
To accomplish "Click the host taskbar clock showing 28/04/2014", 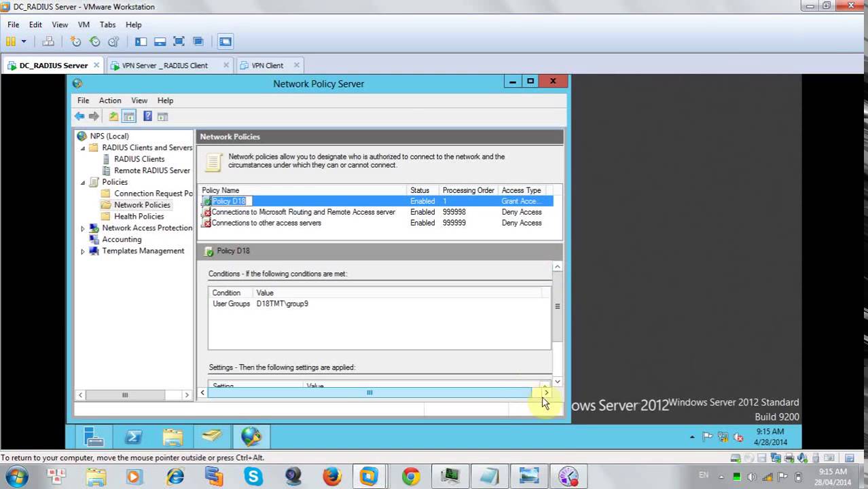I will click(x=833, y=477).
